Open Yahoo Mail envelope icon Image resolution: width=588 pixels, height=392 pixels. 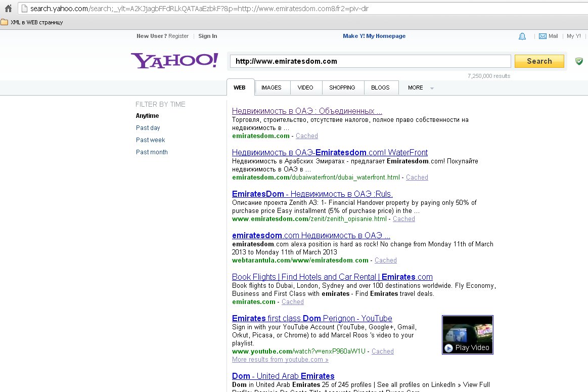(x=542, y=36)
